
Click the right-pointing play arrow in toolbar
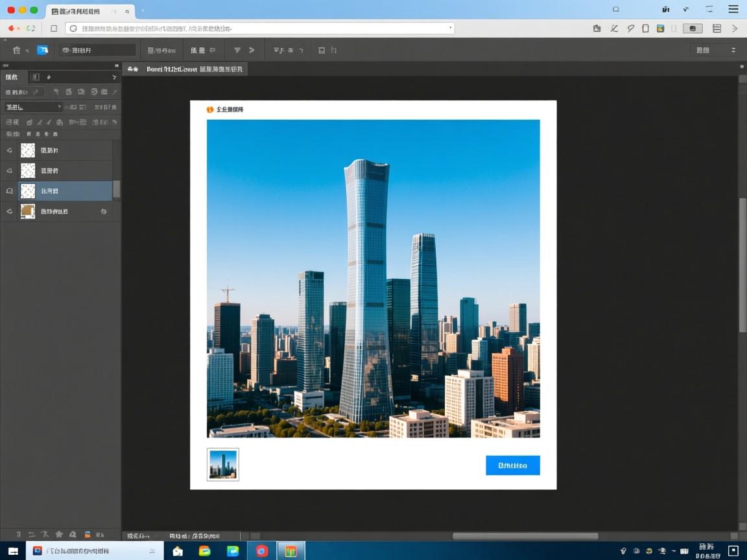point(252,50)
